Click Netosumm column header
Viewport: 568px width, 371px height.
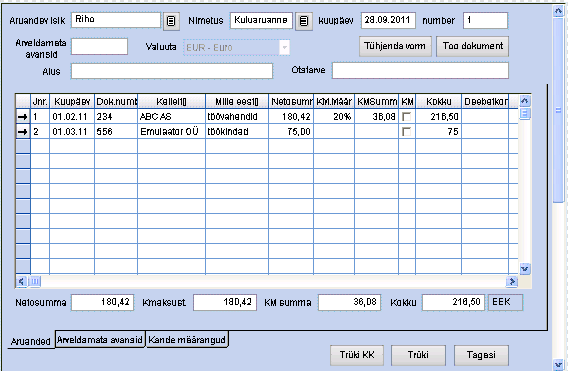click(x=291, y=102)
